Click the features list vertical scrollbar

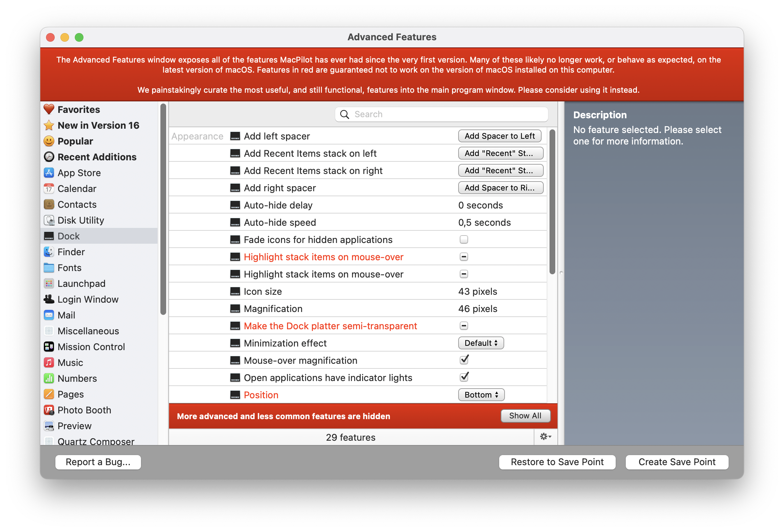pos(552,201)
